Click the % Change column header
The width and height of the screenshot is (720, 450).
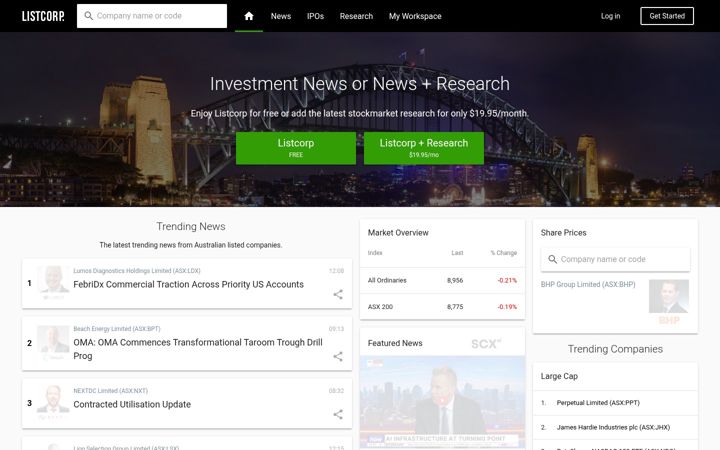coord(503,253)
